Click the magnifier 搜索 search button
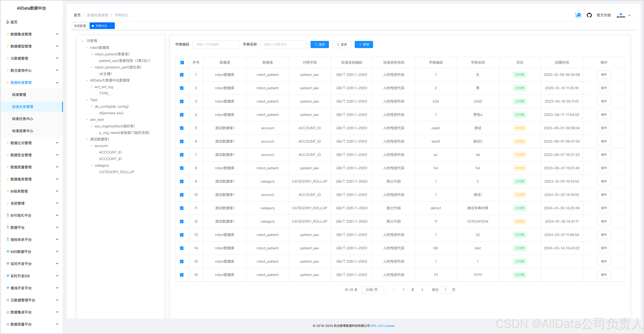Image resolution: width=644 pixels, height=334 pixels. tap(319, 45)
